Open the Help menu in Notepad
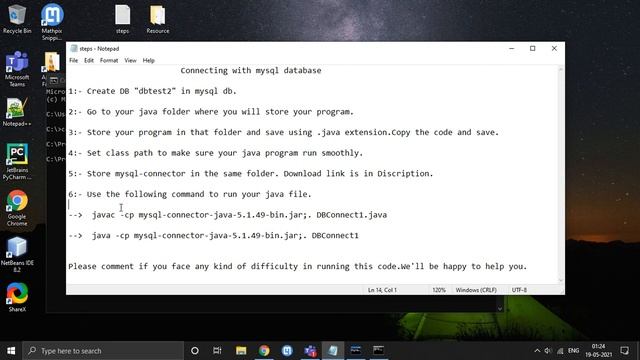Screen dimensions: 640x360 (x=149, y=60)
